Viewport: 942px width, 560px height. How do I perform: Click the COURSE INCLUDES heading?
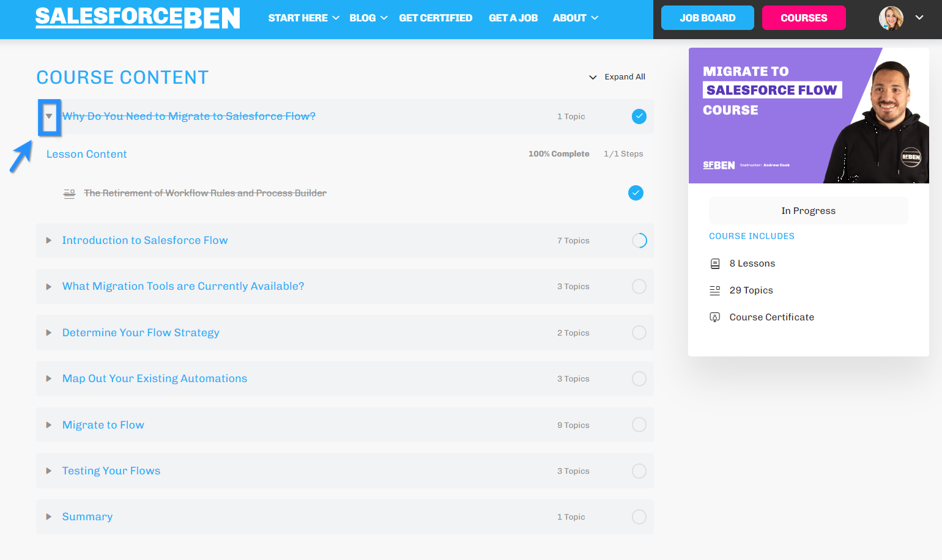[x=752, y=236]
